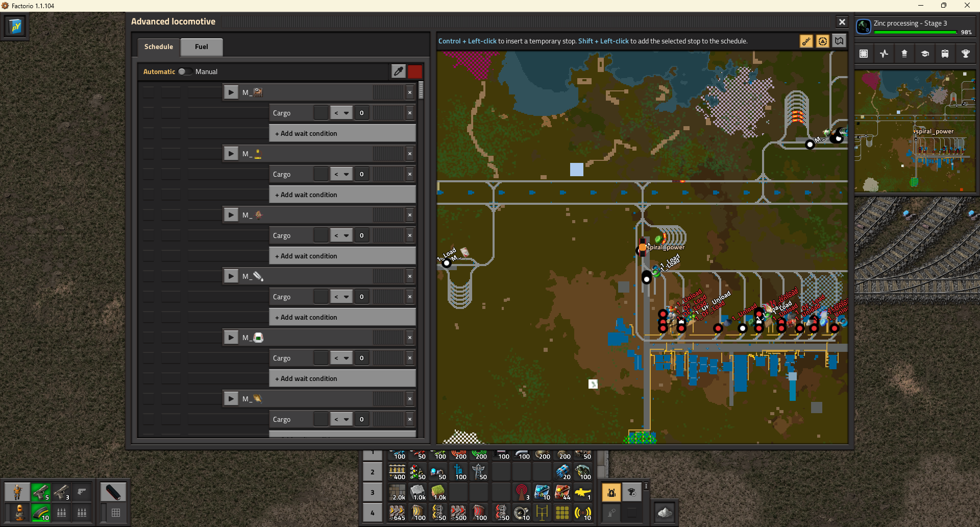Viewport: 980px width, 527px height.
Task: Open blueprint library selection icon
Action: pyautogui.click(x=864, y=54)
